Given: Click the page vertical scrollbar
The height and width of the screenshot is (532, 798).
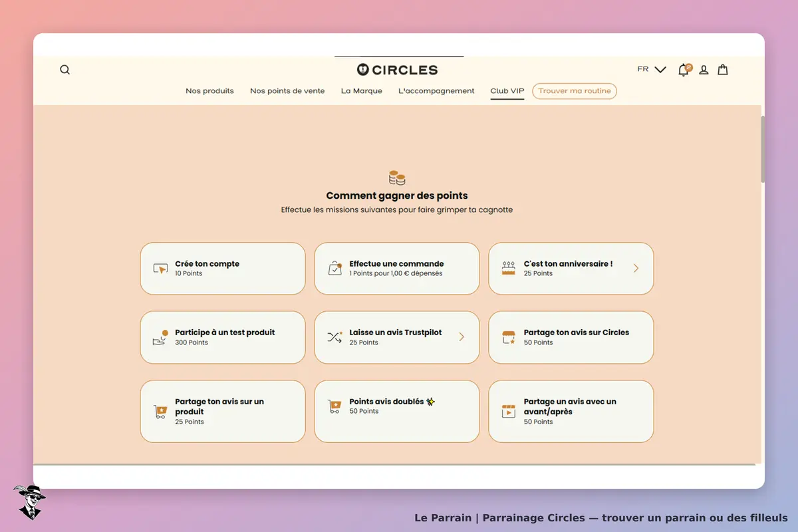Looking at the screenshot, I should point(763,150).
